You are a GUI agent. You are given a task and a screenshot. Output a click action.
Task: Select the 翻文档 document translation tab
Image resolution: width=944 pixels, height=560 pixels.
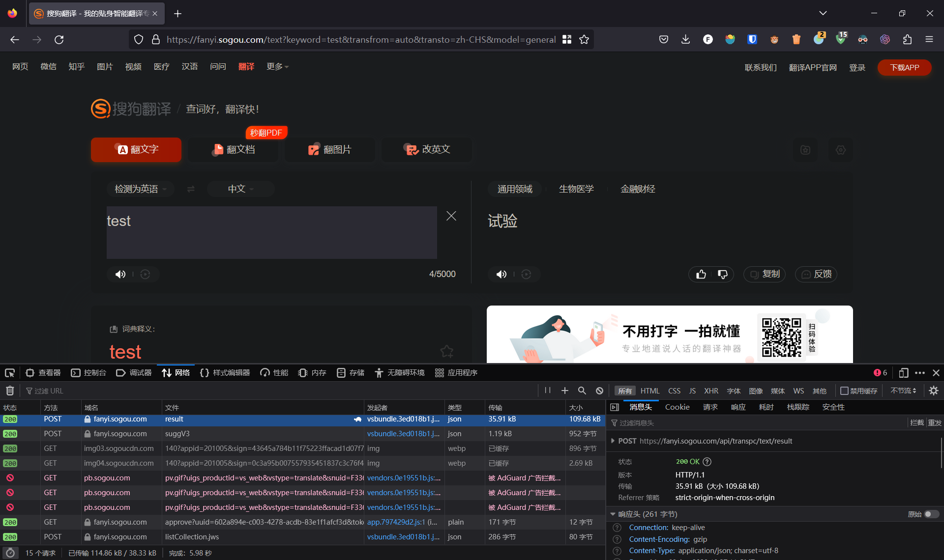[x=234, y=150]
